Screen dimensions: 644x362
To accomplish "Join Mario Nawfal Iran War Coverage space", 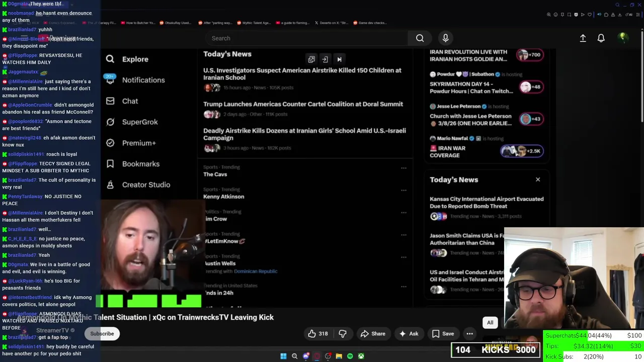I will (x=522, y=151).
